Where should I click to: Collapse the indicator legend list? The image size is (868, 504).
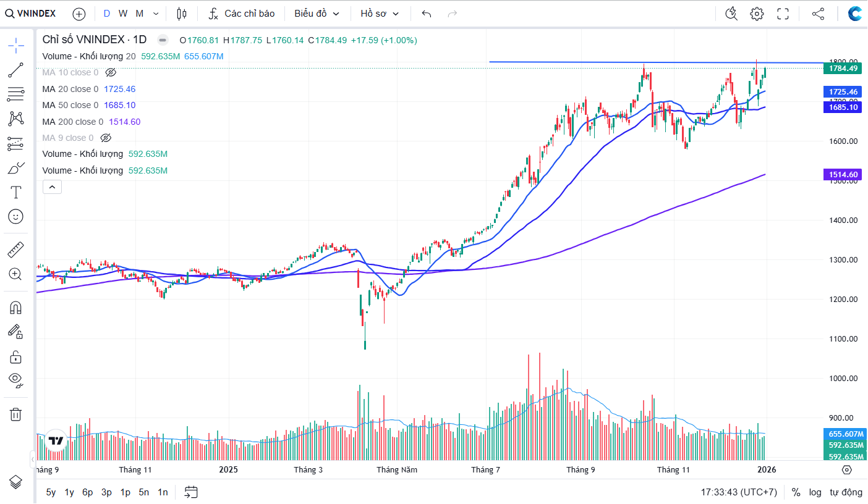pos(52,187)
